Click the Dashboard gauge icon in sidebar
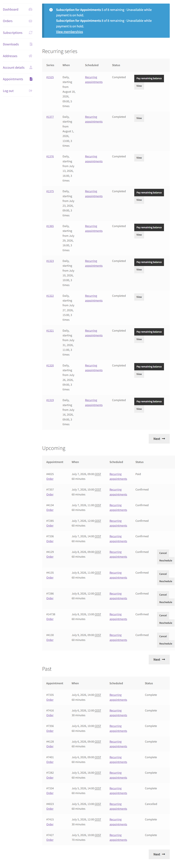 point(30,10)
